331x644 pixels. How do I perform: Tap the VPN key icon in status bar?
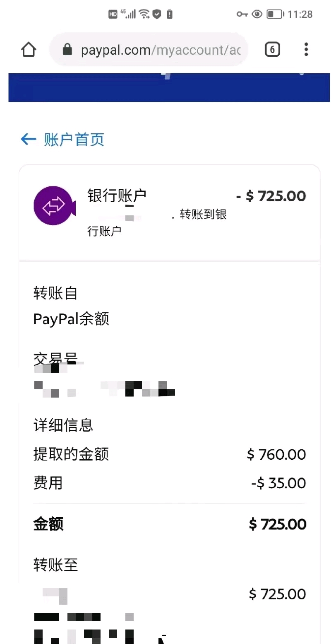pos(242,14)
